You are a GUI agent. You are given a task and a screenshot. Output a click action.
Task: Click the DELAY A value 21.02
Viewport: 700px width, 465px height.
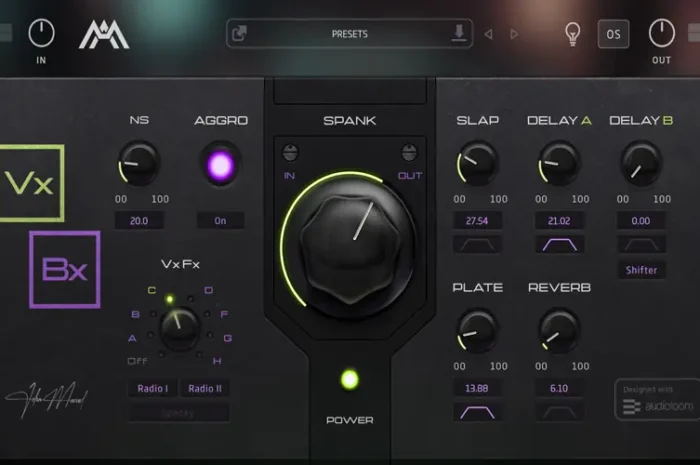click(x=559, y=220)
